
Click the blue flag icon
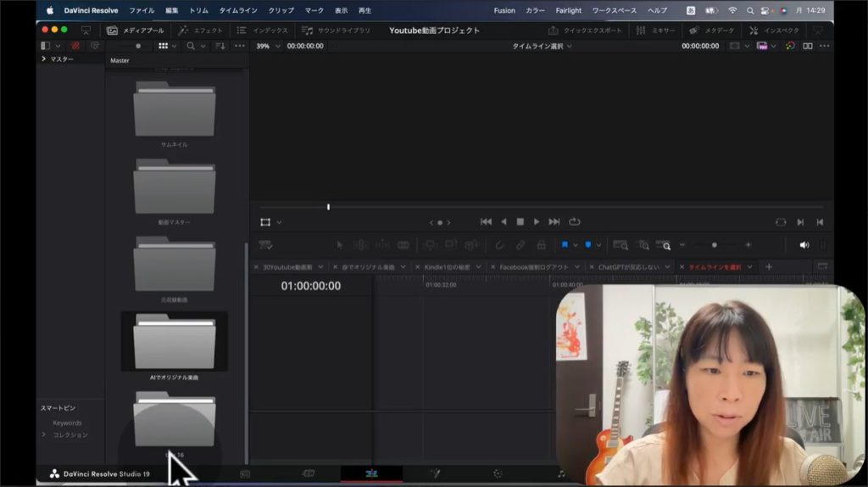coord(564,245)
